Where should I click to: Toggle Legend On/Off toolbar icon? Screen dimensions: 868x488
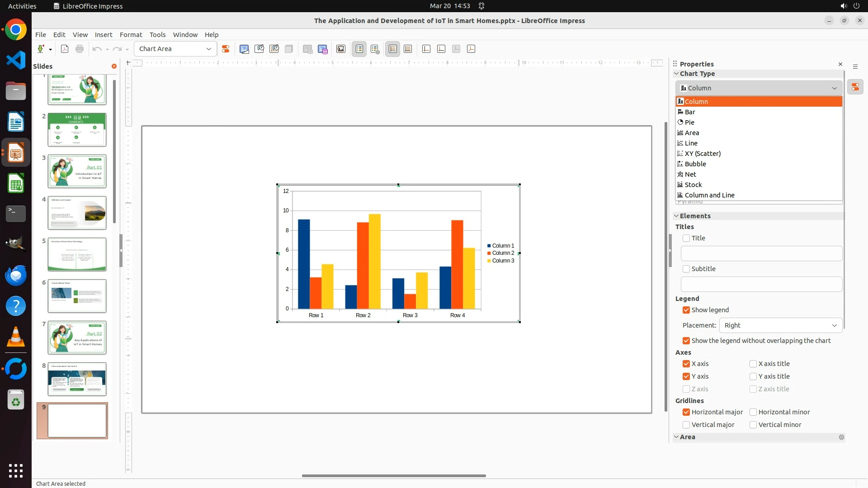(x=359, y=49)
